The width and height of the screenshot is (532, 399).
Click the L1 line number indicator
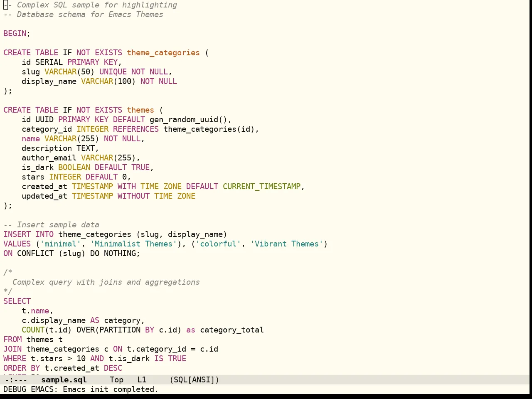click(x=142, y=380)
